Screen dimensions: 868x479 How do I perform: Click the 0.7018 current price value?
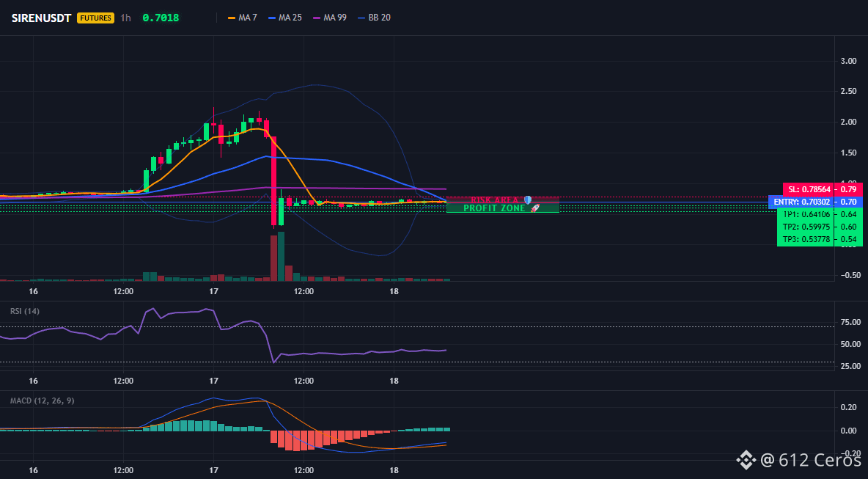tap(161, 18)
